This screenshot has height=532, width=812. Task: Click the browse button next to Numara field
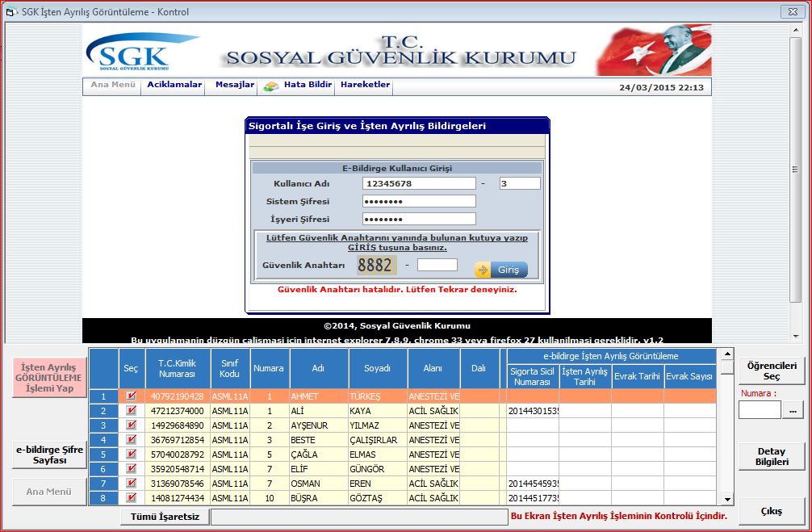[793, 411]
